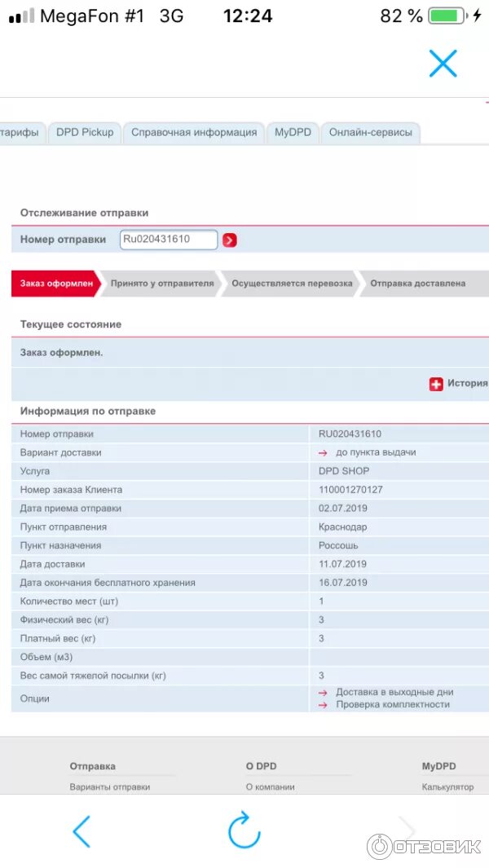Tap the 12:24 clock in the status bar
Image resolution: width=489 pixels, height=868 pixels.
[248, 16]
